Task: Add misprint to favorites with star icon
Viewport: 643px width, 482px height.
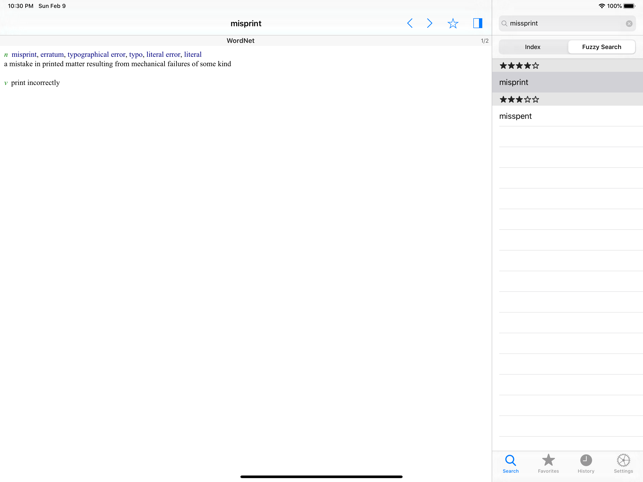Action: [453, 23]
